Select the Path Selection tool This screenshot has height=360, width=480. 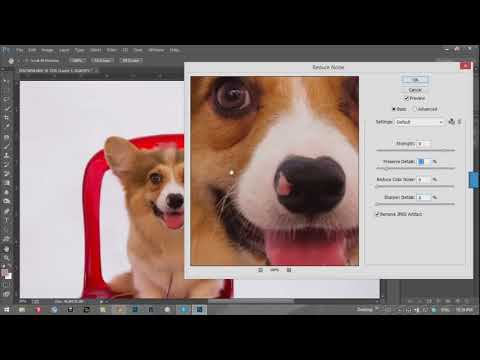coord(6,230)
